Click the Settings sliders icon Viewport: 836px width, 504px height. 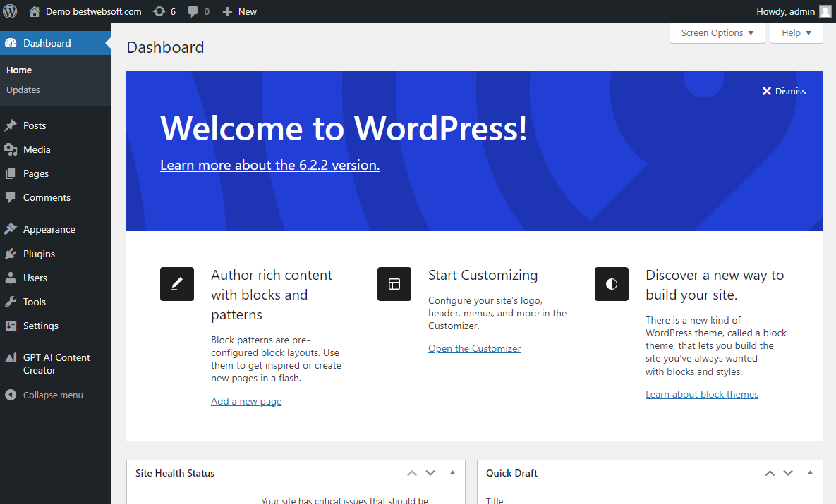click(11, 326)
